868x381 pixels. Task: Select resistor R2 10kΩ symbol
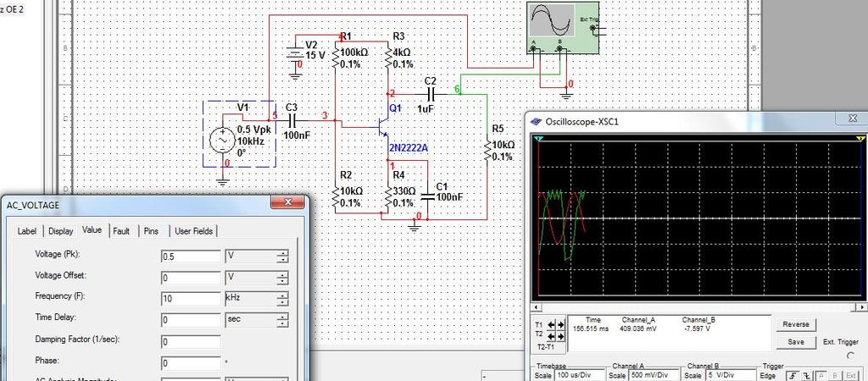(x=336, y=197)
